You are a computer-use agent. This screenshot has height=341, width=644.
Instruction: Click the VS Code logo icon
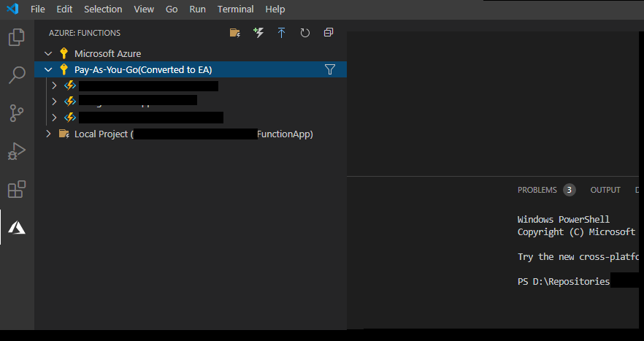tap(12, 9)
